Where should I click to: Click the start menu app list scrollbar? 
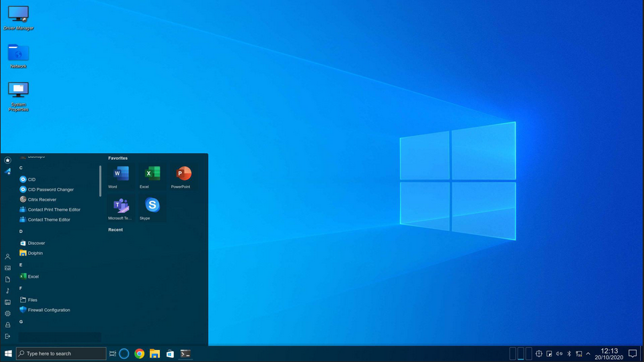tap(100, 181)
